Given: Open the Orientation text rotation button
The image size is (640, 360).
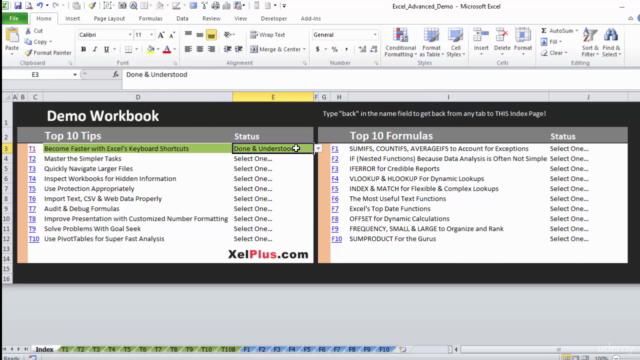Looking at the screenshot, I should [x=228, y=35].
